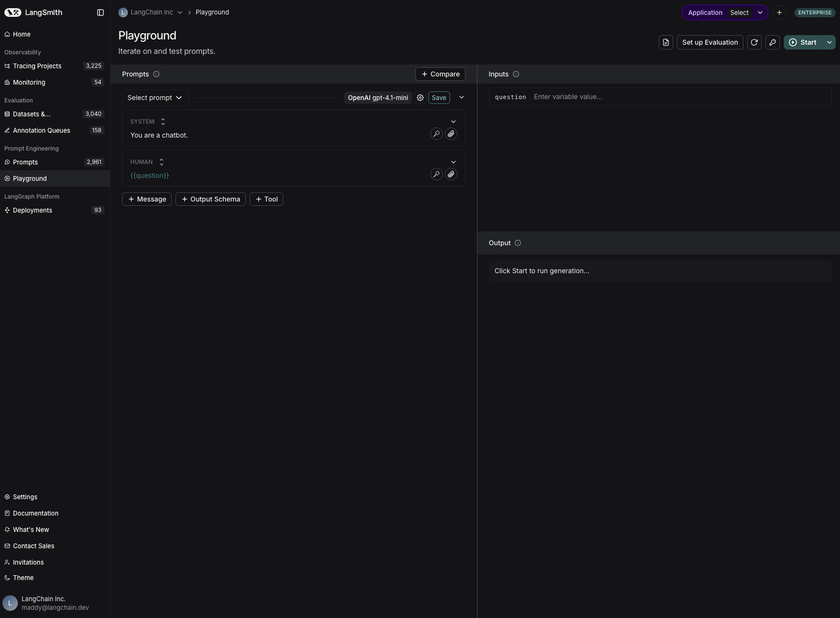Click the Set up Evaluation button
Image resolution: width=840 pixels, height=618 pixels.
pyautogui.click(x=710, y=42)
